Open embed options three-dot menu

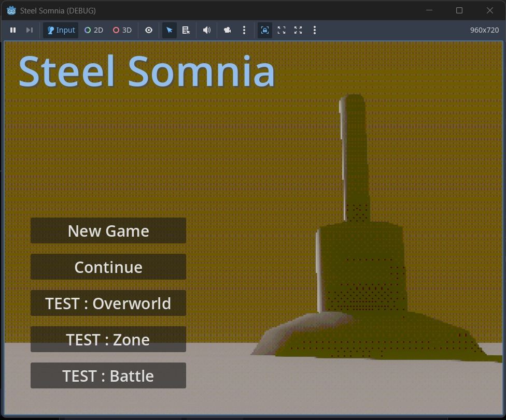pos(315,30)
